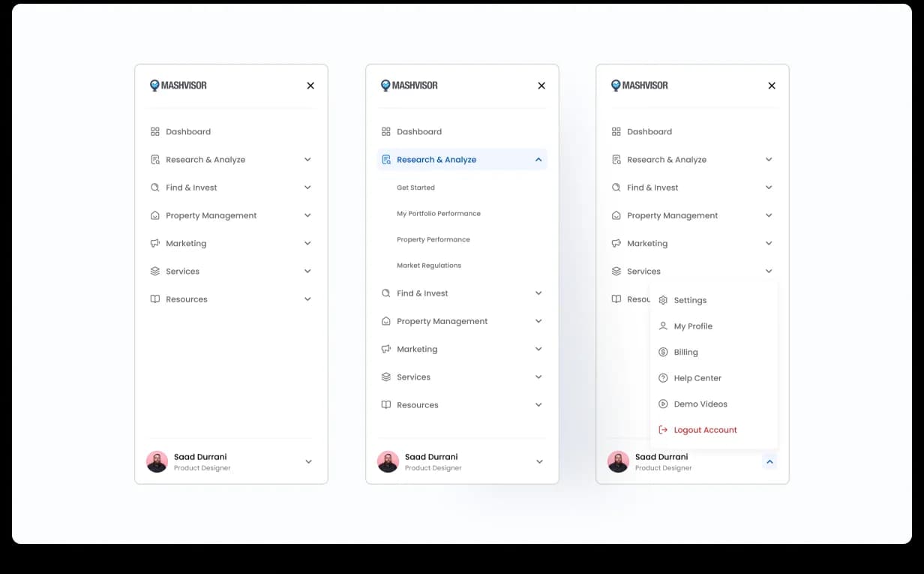
Task: Click Find & Invest search icon in middle panel
Action: coord(386,293)
